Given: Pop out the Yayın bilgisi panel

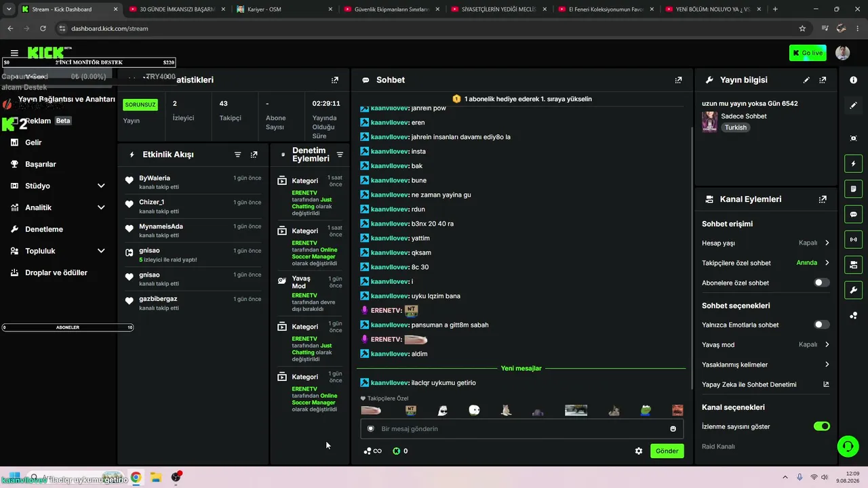Looking at the screenshot, I should pos(823,80).
